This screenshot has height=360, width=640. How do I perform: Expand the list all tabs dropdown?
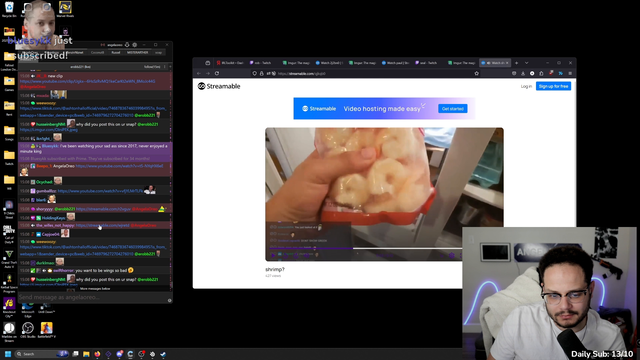pos(527,63)
